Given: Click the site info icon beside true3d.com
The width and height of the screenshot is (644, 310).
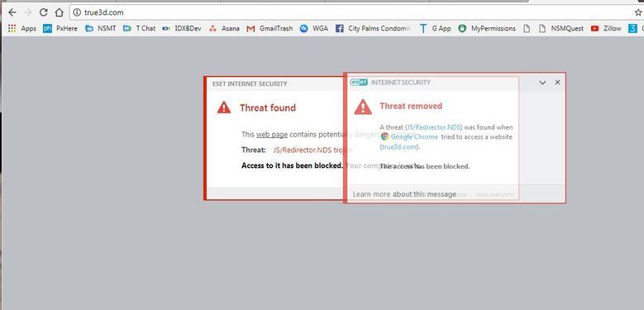Looking at the screenshot, I should coord(77,12).
